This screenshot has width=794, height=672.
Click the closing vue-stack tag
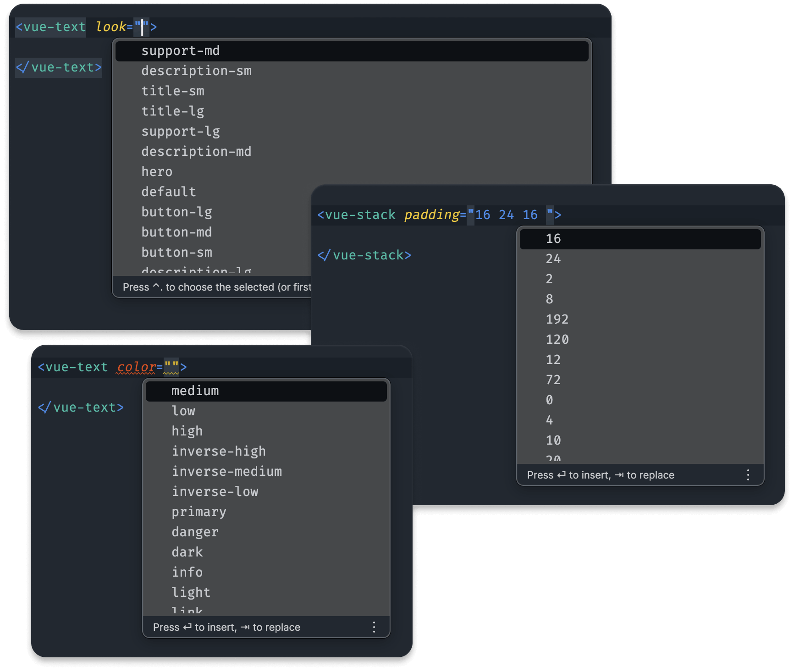tap(364, 255)
